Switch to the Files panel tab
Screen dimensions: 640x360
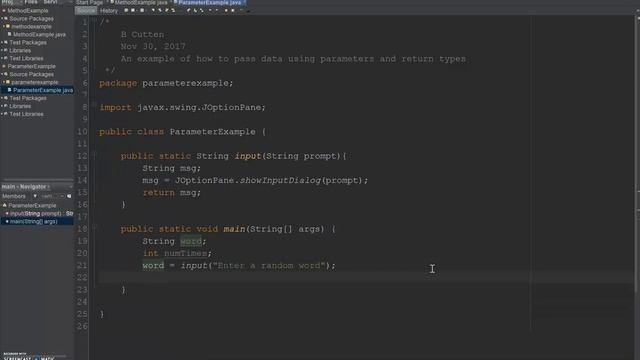[31, 2]
